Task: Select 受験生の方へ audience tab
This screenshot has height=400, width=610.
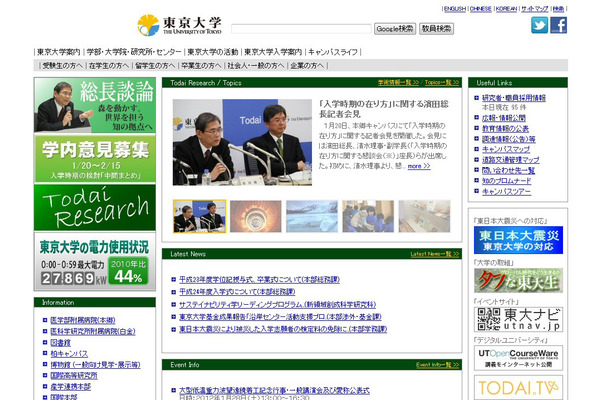Action: 63,66
